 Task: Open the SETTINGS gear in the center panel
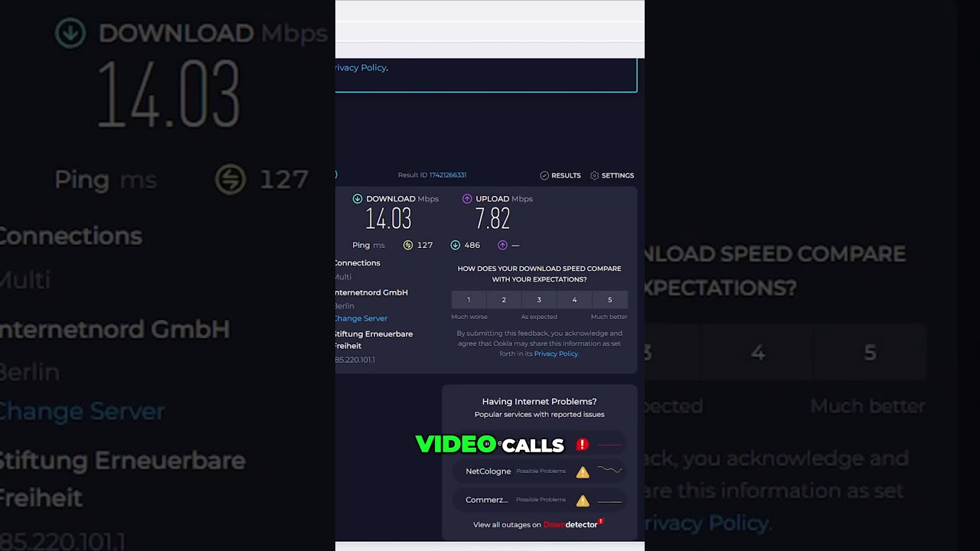click(x=612, y=175)
